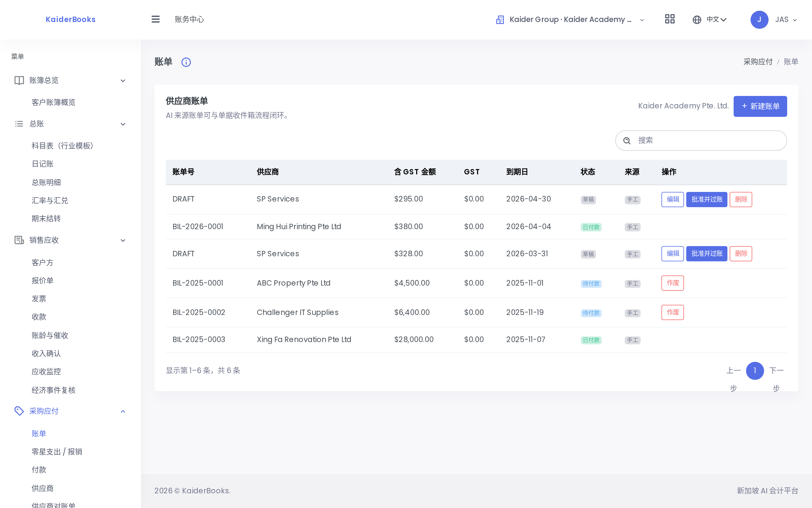Sort by 到期日 column header
Screen dimensions: 812x508
click(x=517, y=172)
